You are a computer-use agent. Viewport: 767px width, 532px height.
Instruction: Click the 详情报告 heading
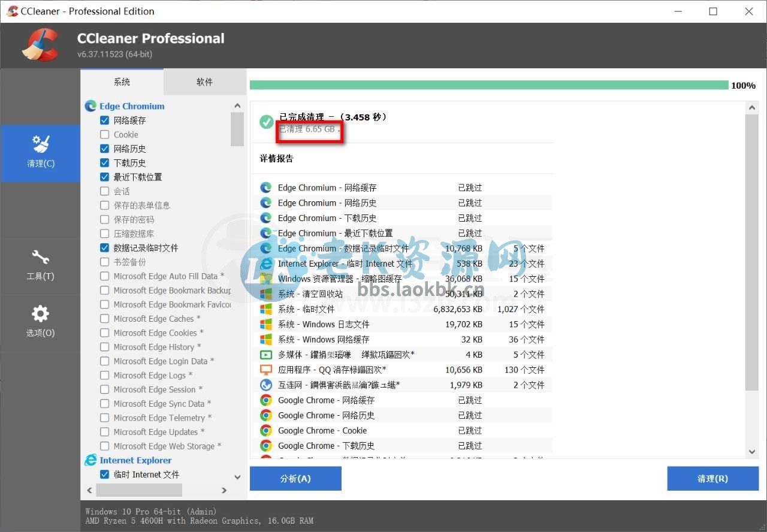pyautogui.click(x=277, y=159)
